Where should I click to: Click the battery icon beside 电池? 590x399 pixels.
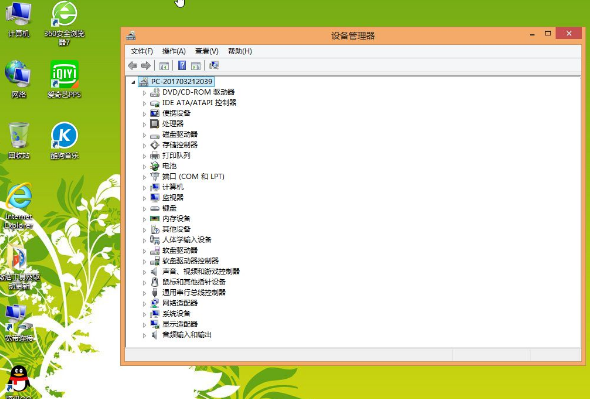click(x=154, y=166)
